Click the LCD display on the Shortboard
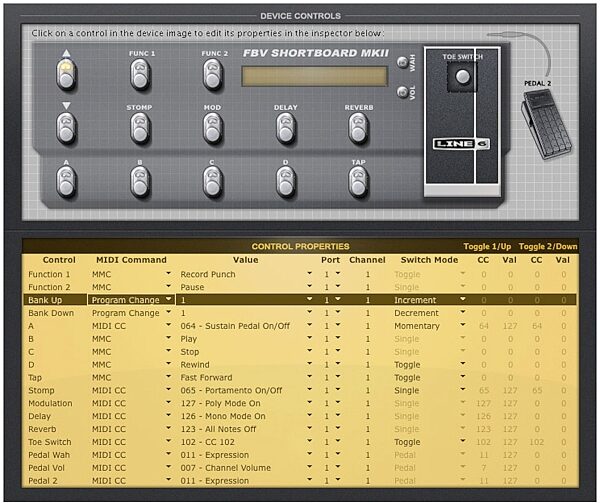600x503 pixels. [315, 76]
